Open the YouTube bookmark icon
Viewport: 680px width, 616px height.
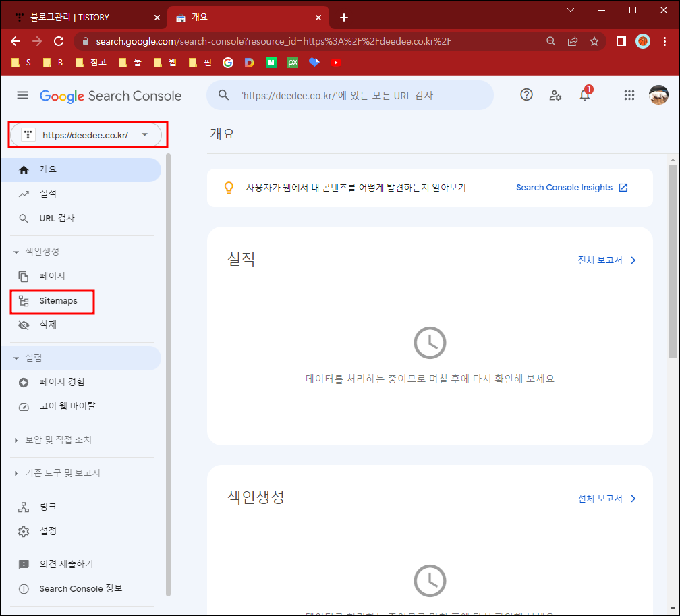tap(337, 62)
